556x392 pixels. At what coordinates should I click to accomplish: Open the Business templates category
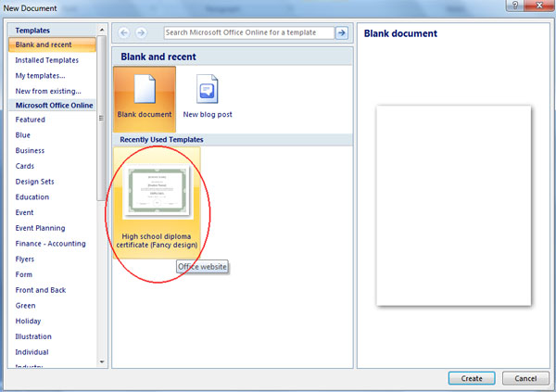click(30, 151)
